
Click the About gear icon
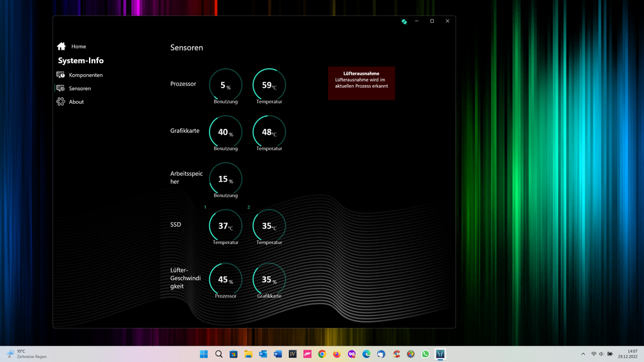(x=61, y=102)
